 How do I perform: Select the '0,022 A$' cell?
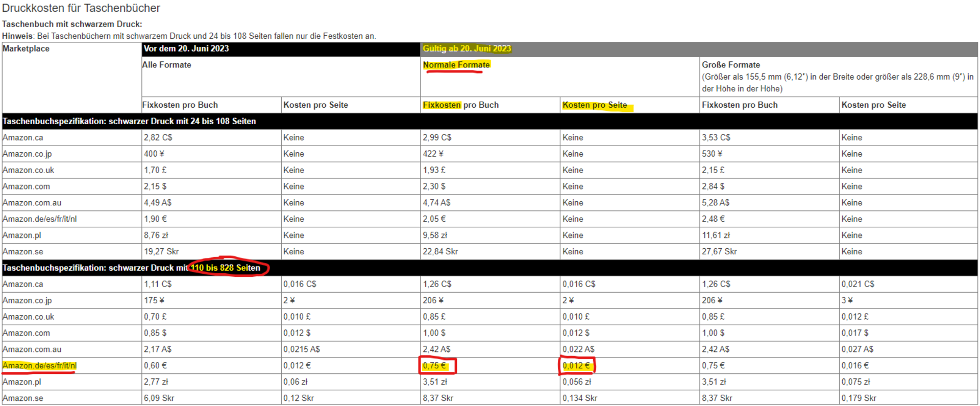[x=630, y=349]
